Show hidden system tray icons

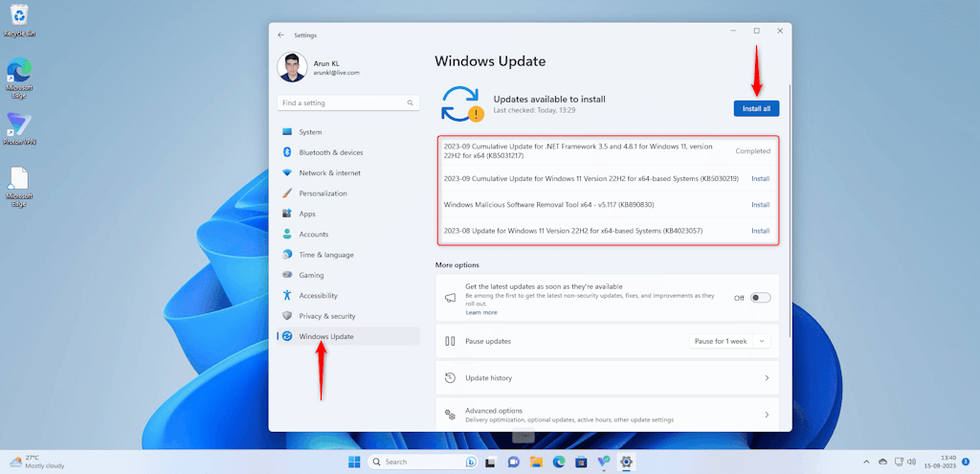[x=866, y=463]
